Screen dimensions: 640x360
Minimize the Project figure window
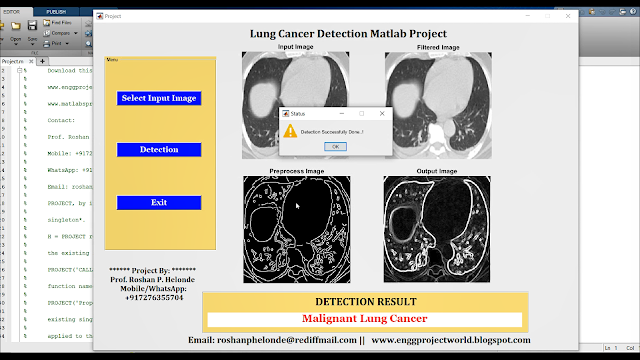tap(528, 16)
